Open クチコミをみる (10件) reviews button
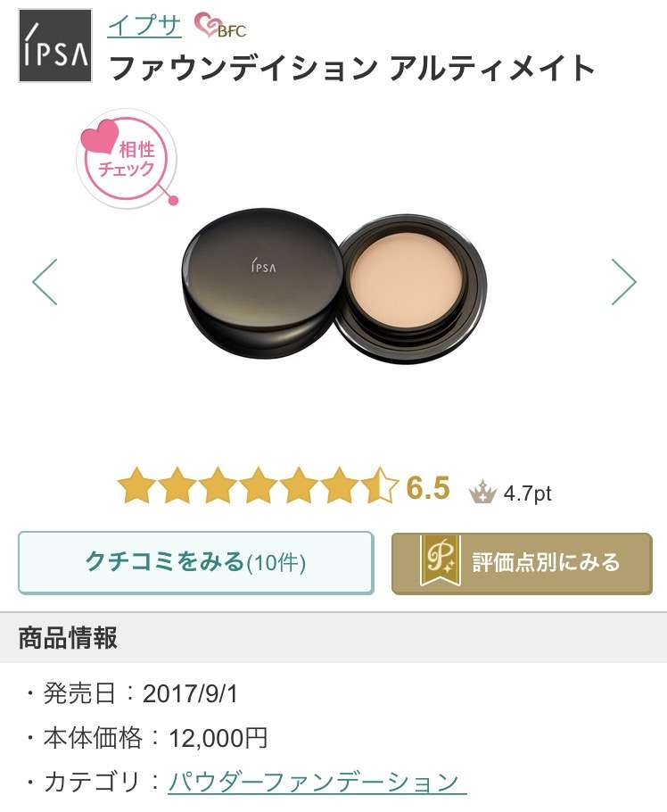Screen dimensions: 667x812 click(x=195, y=562)
